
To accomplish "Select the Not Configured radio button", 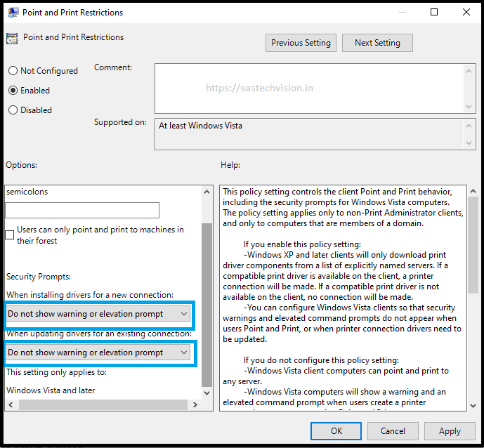I will [x=13, y=71].
